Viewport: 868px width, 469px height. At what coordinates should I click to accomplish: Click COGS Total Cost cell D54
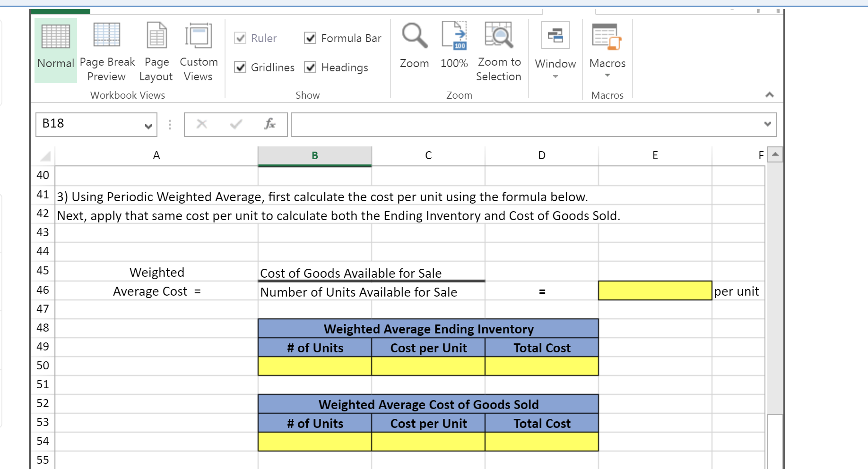tap(542, 442)
